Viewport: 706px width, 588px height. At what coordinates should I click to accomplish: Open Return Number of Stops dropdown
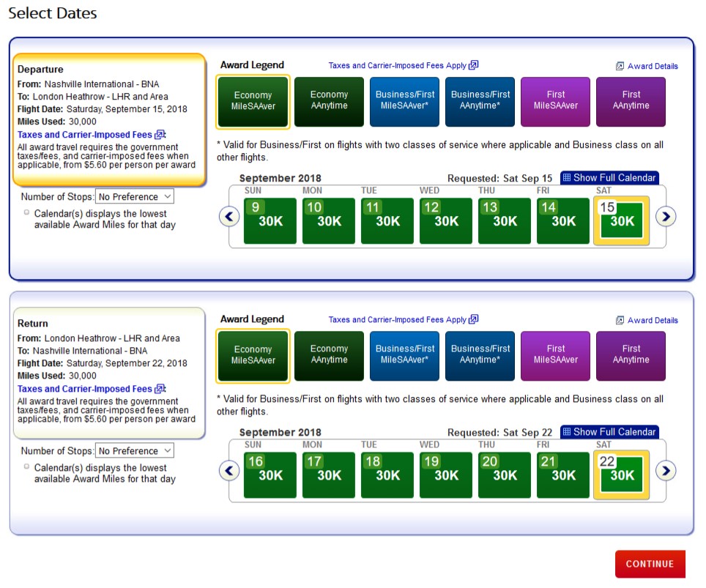[135, 450]
